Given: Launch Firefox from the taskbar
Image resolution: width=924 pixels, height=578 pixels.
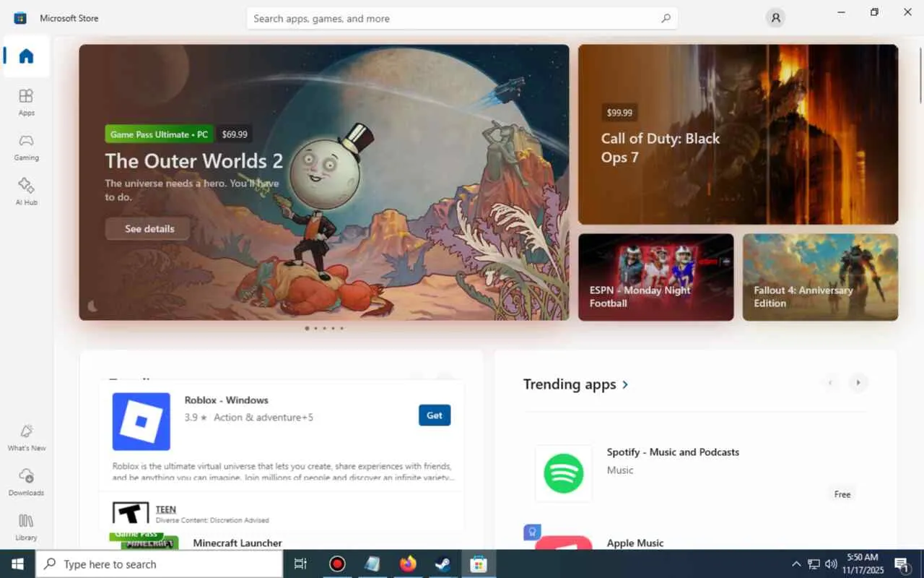Looking at the screenshot, I should coord(408,564).
